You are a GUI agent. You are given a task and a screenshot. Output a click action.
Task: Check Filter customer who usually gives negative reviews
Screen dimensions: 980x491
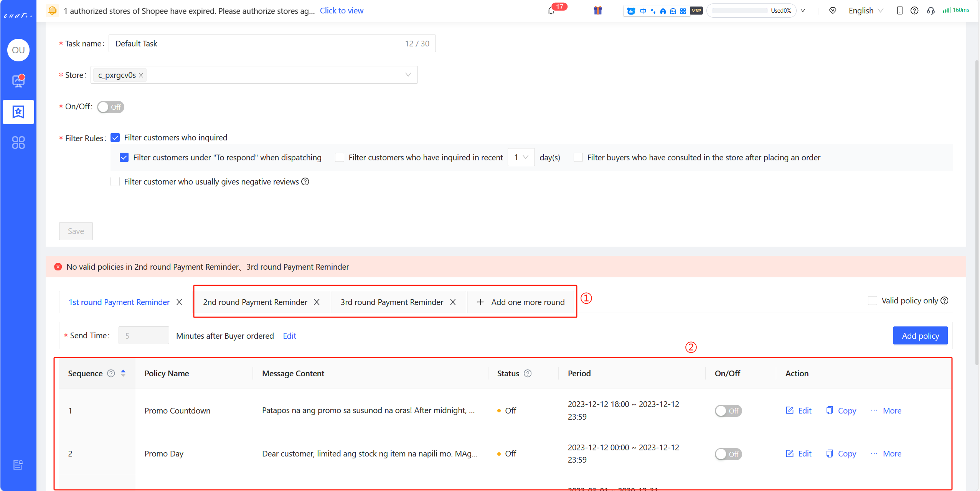115,182
